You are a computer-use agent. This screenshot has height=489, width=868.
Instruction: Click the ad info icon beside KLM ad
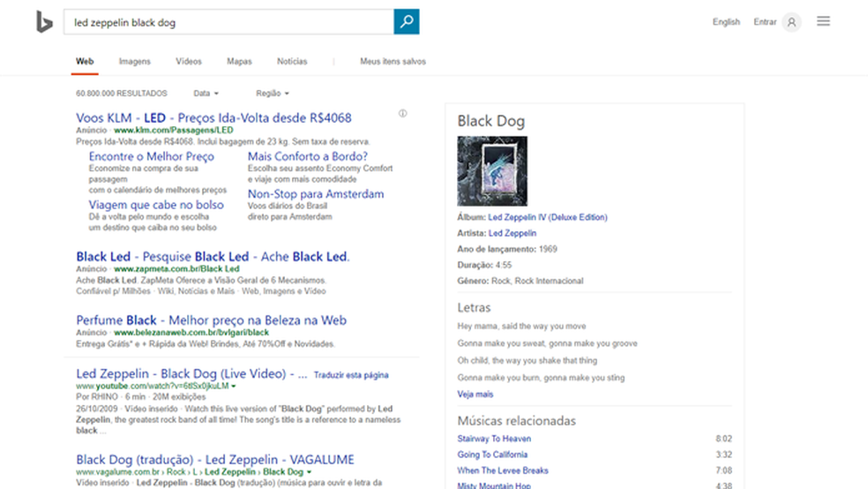[402, 114]
